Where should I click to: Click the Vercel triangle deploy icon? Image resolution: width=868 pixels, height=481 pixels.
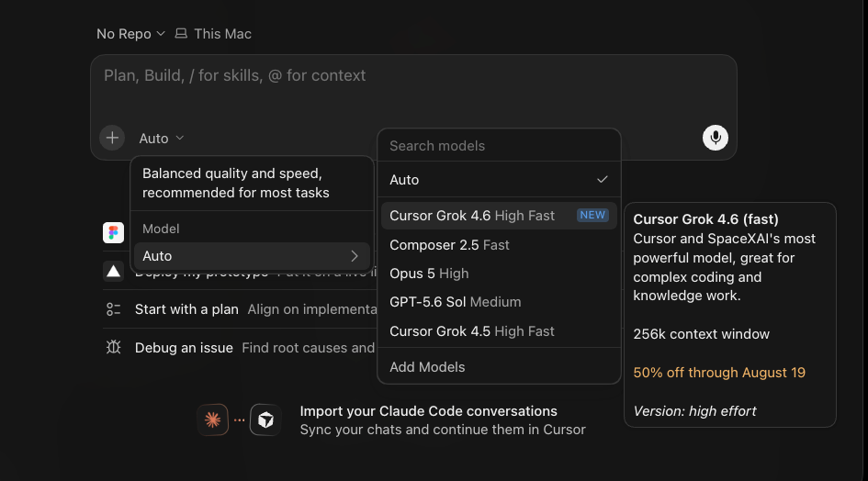click(x=114, y=271)
